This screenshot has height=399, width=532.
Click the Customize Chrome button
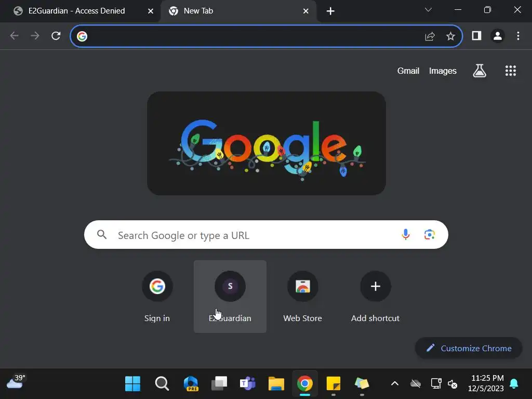point(469,348)
